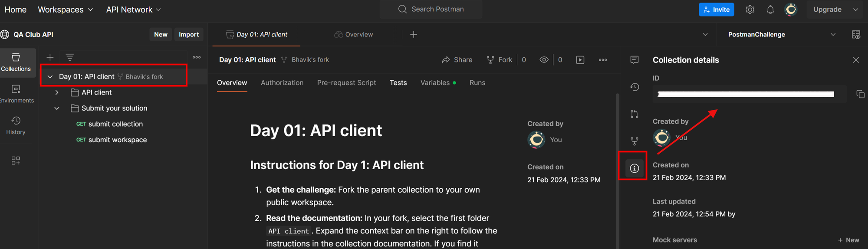Click the New button in sidebar
Viewport: 868px width, 249px height.
click(x=161, y=35)
